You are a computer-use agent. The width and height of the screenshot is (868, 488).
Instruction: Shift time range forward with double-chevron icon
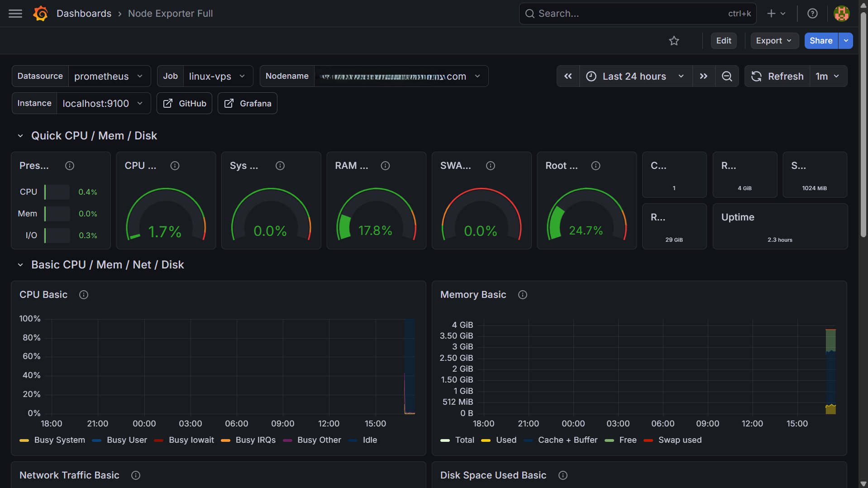[703, 76]
